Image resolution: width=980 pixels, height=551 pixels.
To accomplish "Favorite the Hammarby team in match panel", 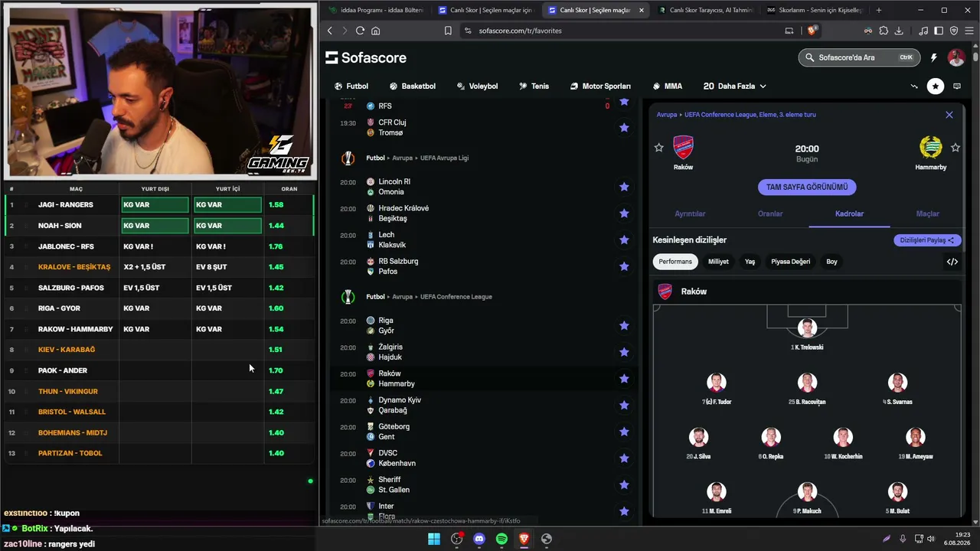I will click(x=955, y=147).
